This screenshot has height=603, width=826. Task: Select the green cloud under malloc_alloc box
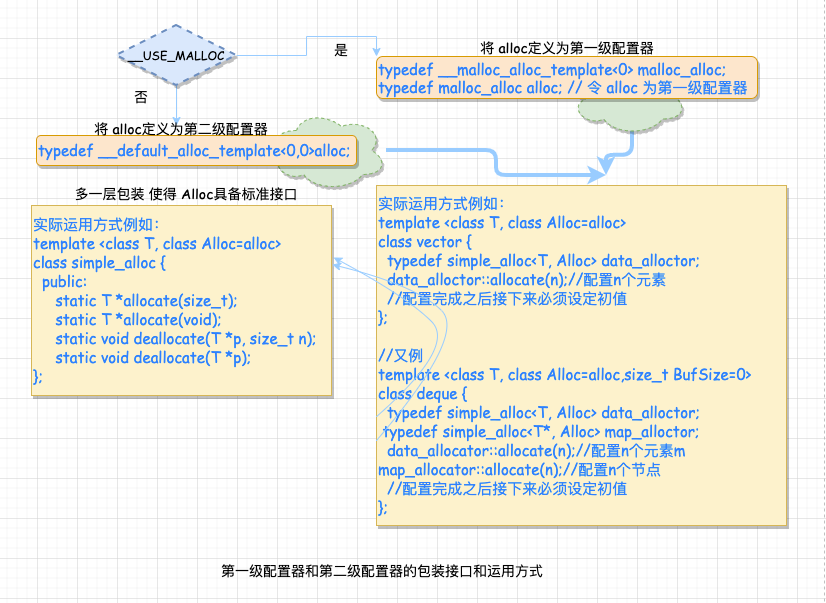(x=630, y=114)
